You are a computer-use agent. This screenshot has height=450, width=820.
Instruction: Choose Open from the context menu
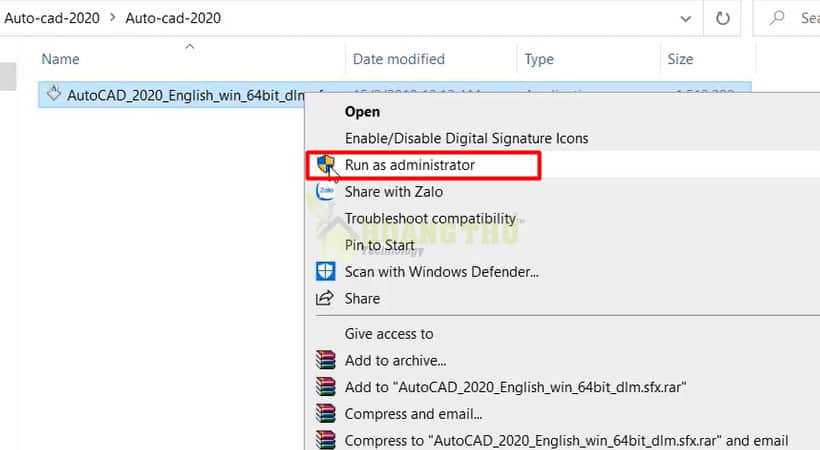tap(362, 111)
